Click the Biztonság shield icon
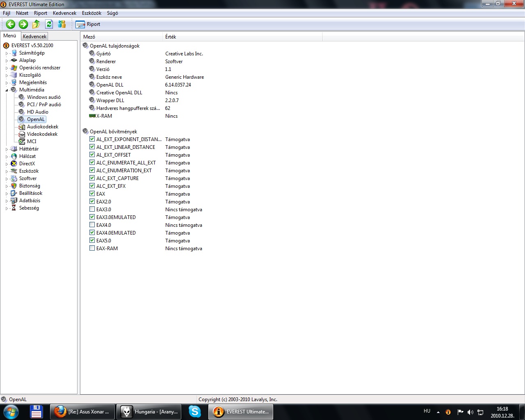Viewport: 525px width, 420px height. [14, 186]
